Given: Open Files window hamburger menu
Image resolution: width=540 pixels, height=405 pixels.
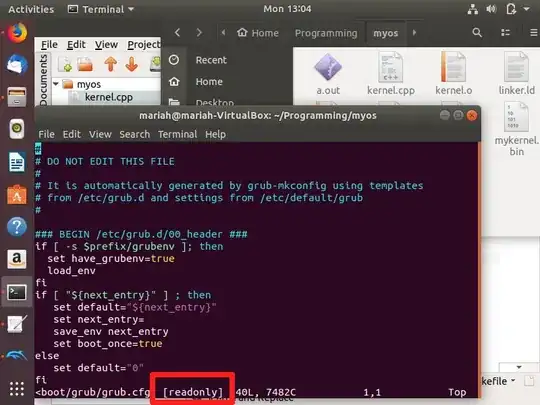Looking at the screenshot, I should [x=533, y=33].
